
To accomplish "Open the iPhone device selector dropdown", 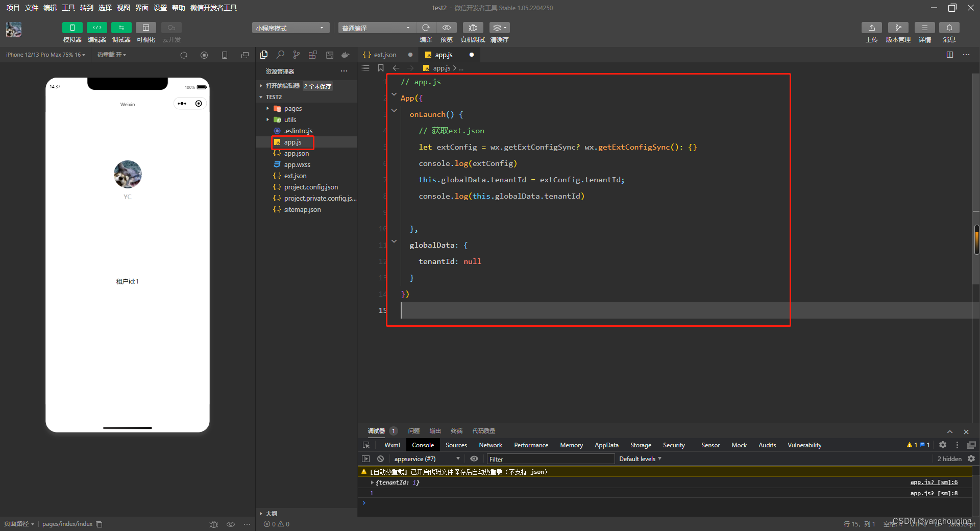I will [x=45, y=55].
